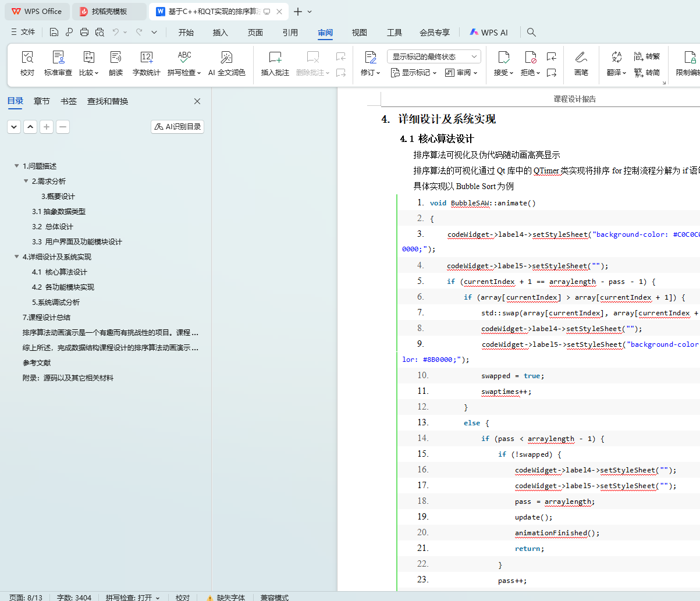This screenshot has height=601, width=700.
Task: Click the print preview icon
Action: pyautogui.click(x=100, y=32)
